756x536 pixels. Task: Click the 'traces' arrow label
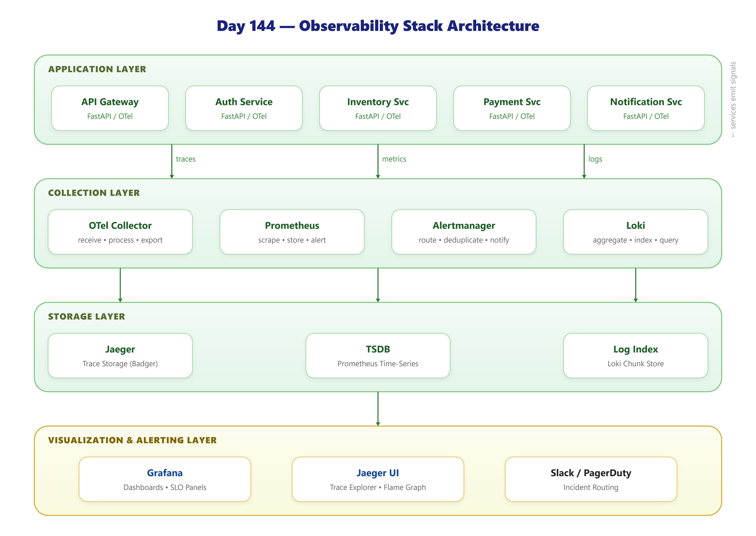[186, 159]
